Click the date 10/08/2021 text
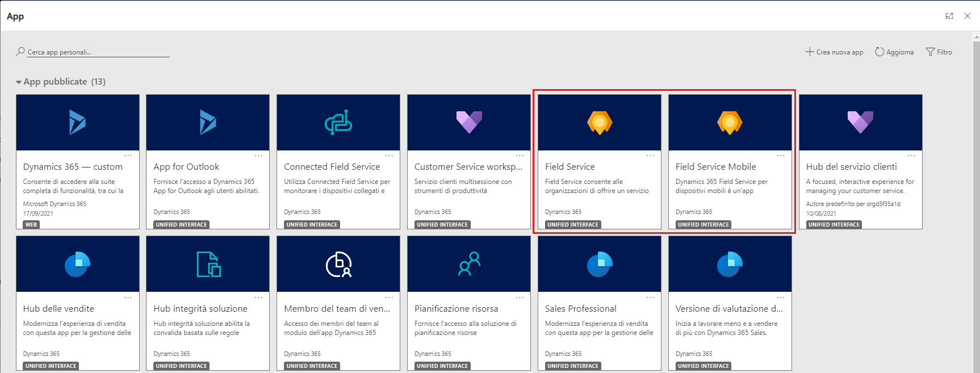This screenshot has height=373, width=980. [821, 213]
